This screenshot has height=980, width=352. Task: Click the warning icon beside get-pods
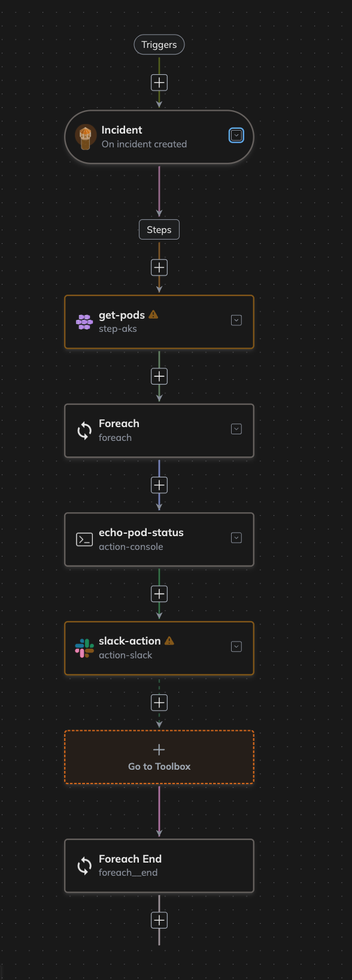154,314
